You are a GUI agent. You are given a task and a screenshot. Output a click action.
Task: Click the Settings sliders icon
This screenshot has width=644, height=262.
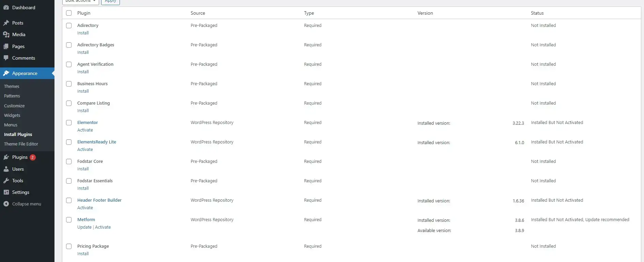point(6,192)
